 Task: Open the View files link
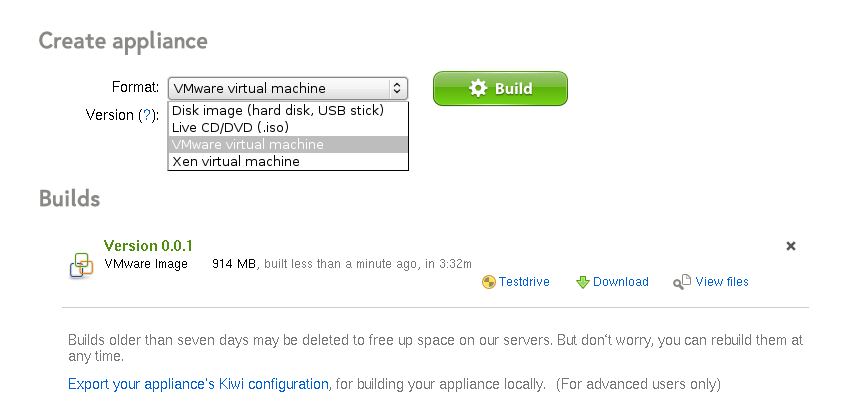click(x=722, y=282)
